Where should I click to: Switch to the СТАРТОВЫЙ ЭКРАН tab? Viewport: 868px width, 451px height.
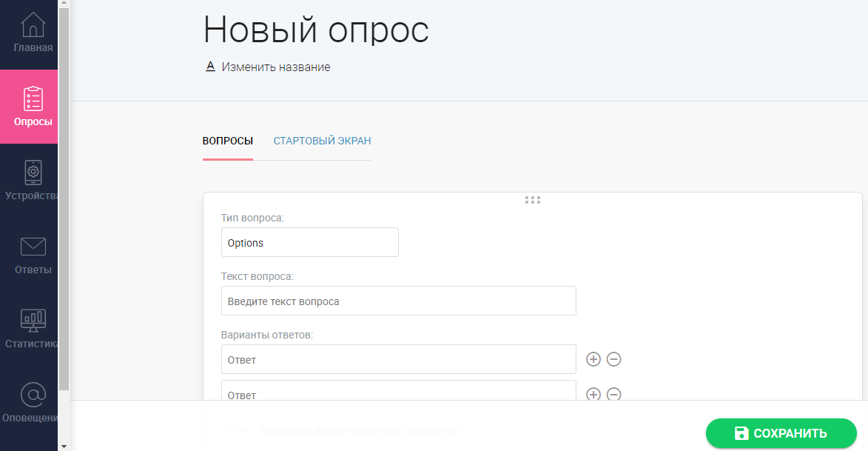coord(322,141)
